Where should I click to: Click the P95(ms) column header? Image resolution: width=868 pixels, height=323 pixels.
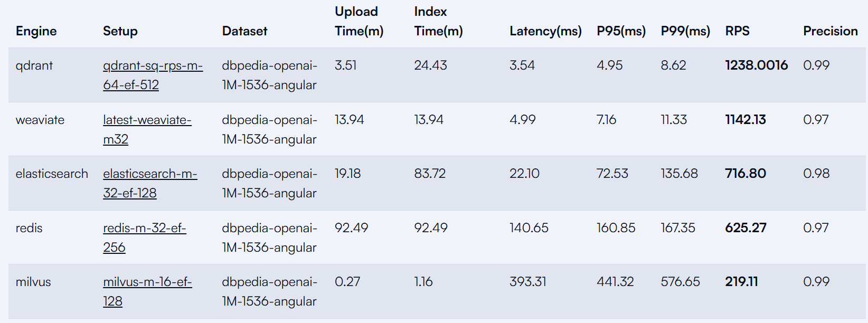(x=621, y=31)
